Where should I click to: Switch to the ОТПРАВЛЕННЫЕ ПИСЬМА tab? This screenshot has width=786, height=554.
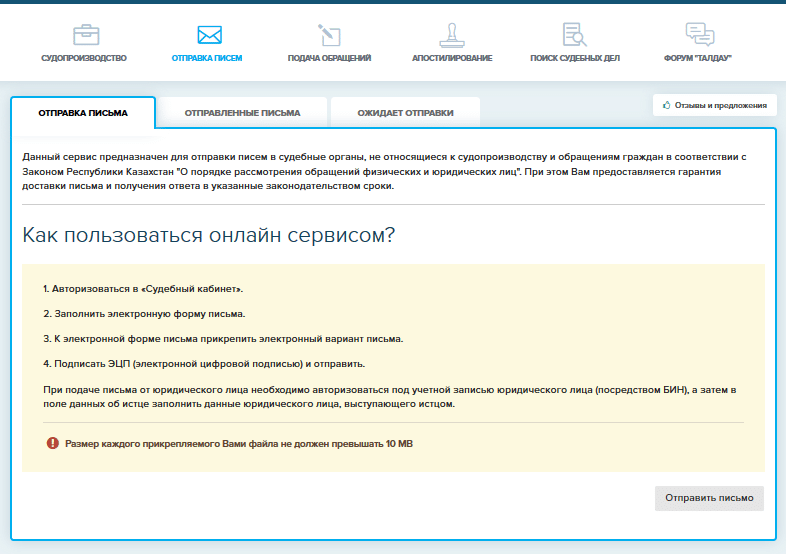pos(242,113)
